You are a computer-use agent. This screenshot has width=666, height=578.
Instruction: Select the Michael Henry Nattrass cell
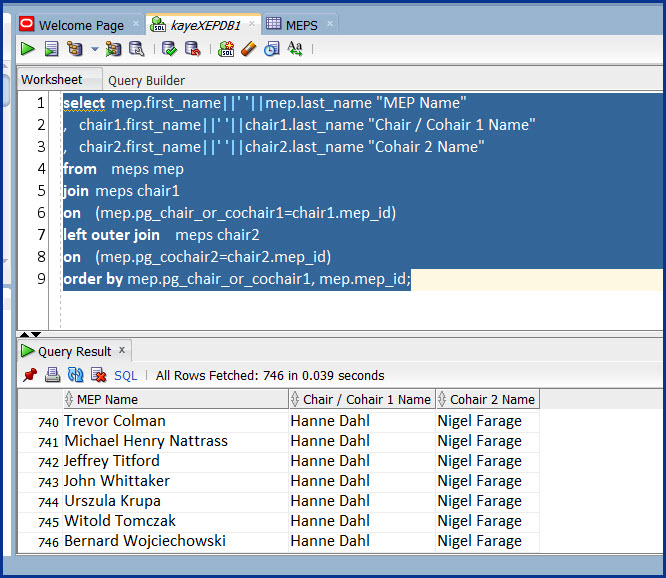click(x=176, y=441)
